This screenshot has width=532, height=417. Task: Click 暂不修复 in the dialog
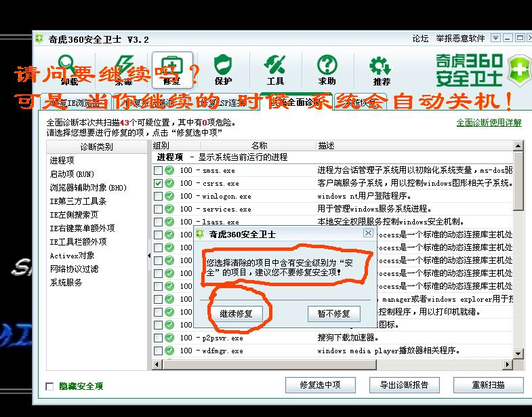pyautogui.click(x=334, y=313)
